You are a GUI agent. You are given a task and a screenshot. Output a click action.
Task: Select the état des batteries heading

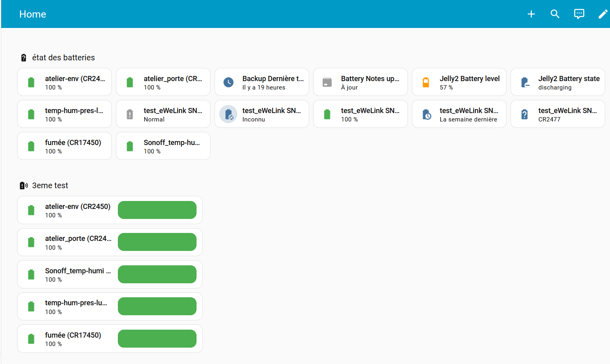pos(64,58)
